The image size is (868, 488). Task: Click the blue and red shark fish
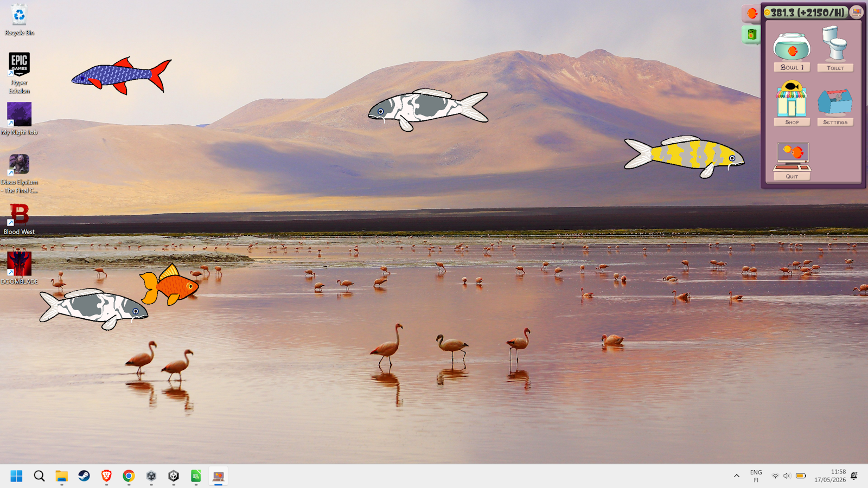coord(122,75)
